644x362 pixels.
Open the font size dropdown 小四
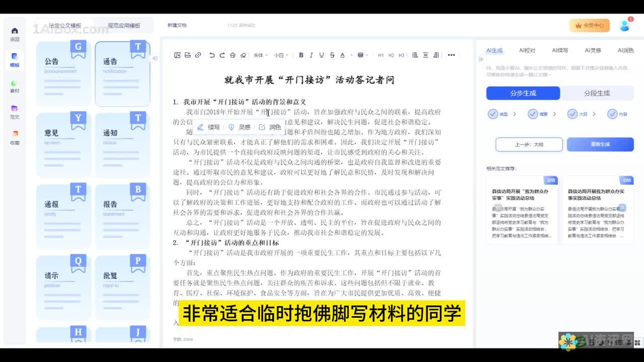click(x=281, y=55)
